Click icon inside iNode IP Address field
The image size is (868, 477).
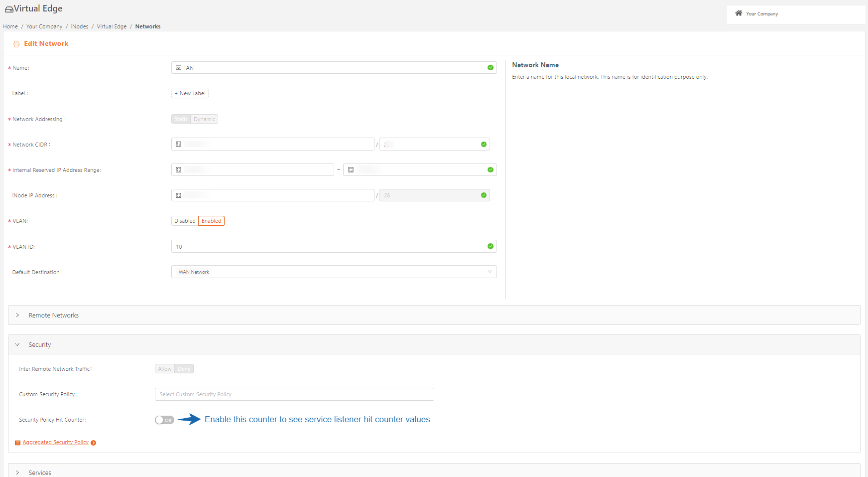pyautogui.click(x=179, y=195)
